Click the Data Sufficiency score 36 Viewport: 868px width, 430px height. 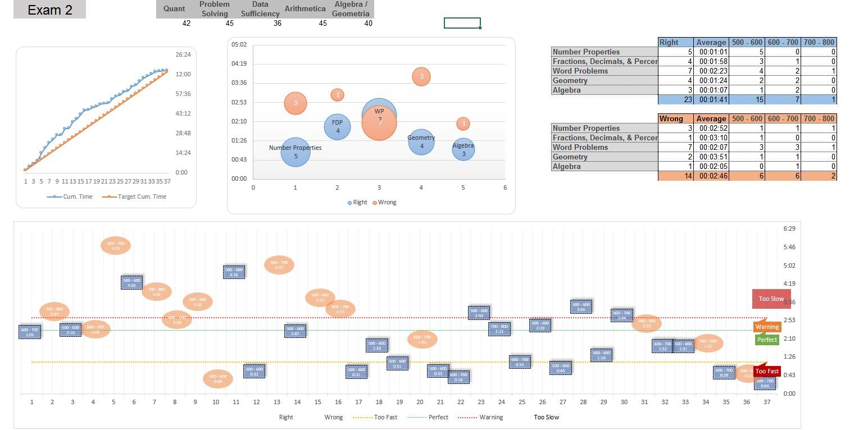[x=277, y=23]
